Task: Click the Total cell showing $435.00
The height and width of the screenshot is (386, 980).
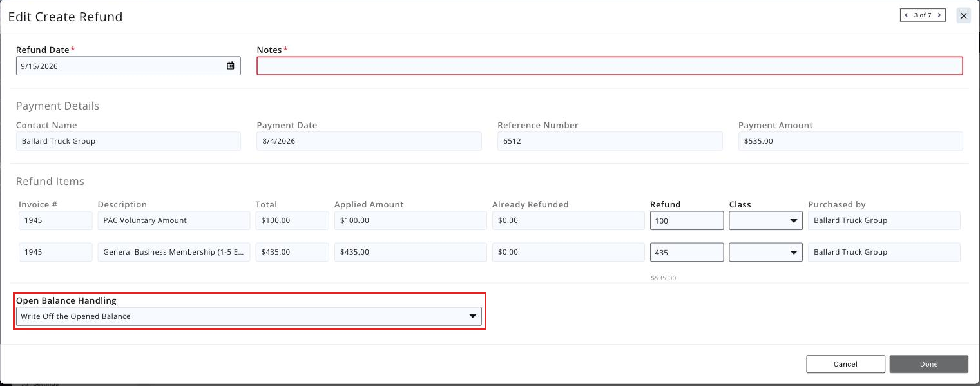Action: click(x=292, y=252)
